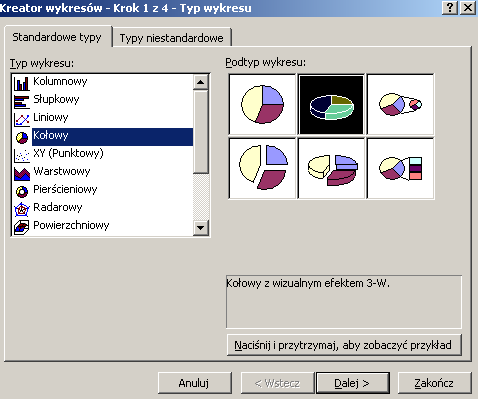Image resolution: width=478 pixels, height=399 pixels.
Task: Click the Dalej > button
Action: click(352, 383)
